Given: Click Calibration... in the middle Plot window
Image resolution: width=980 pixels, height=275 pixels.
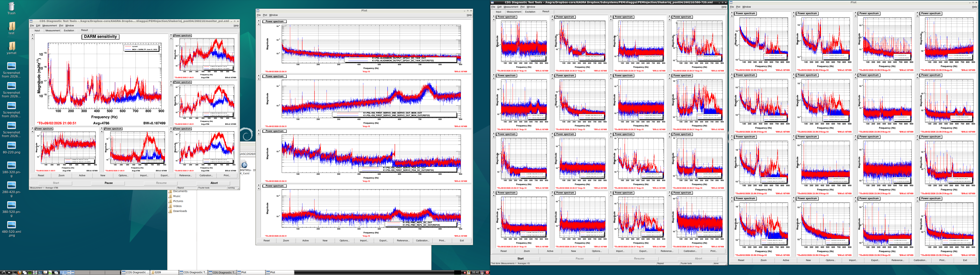Looking at the screenshot, I should 422,240.
